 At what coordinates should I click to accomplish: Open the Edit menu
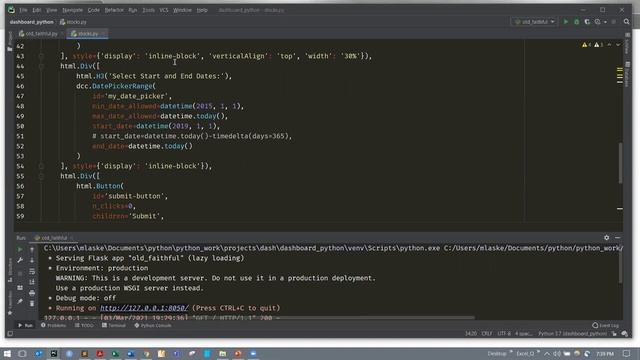point(37,10)
